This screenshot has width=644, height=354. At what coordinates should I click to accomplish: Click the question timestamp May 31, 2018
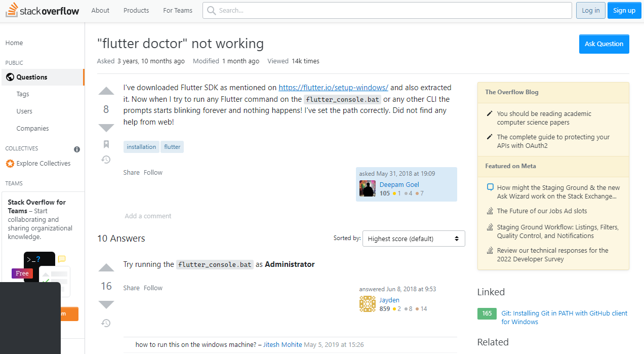397,174
